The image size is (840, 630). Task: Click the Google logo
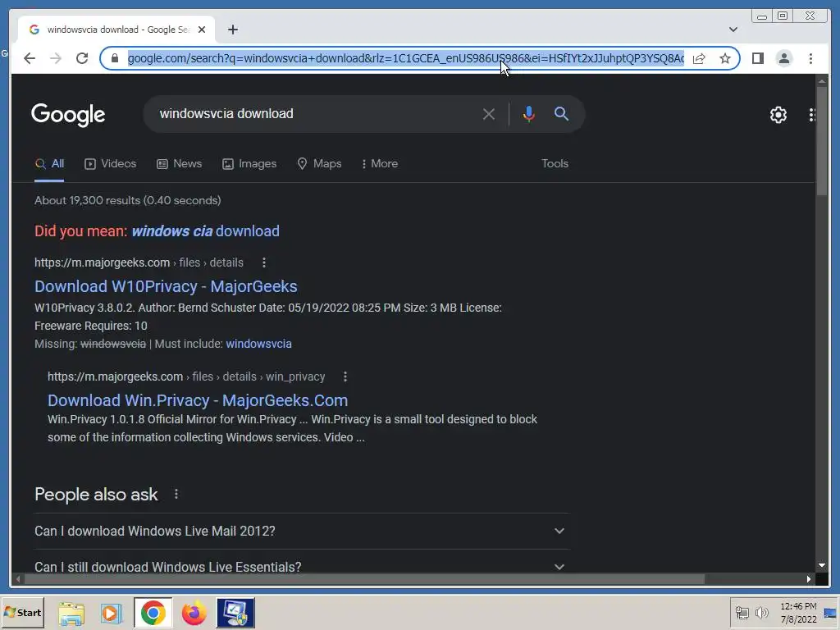point(68,115)
